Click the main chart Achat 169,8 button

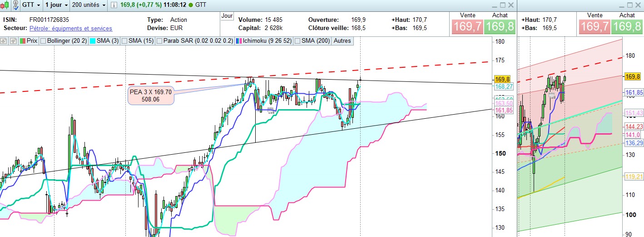(x=500, y=27)
